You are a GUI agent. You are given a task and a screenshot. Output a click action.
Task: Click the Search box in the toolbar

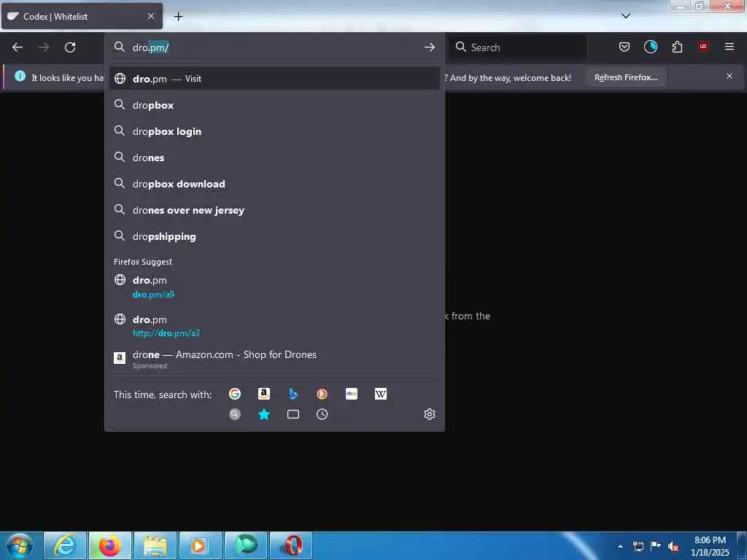pos(517,47)
